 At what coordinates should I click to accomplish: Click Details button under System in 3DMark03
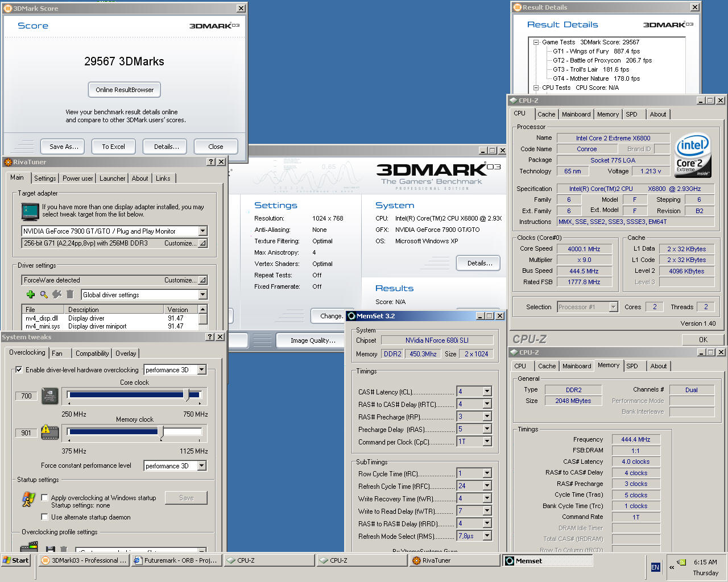pyautogui.click(x=479, y=263)
